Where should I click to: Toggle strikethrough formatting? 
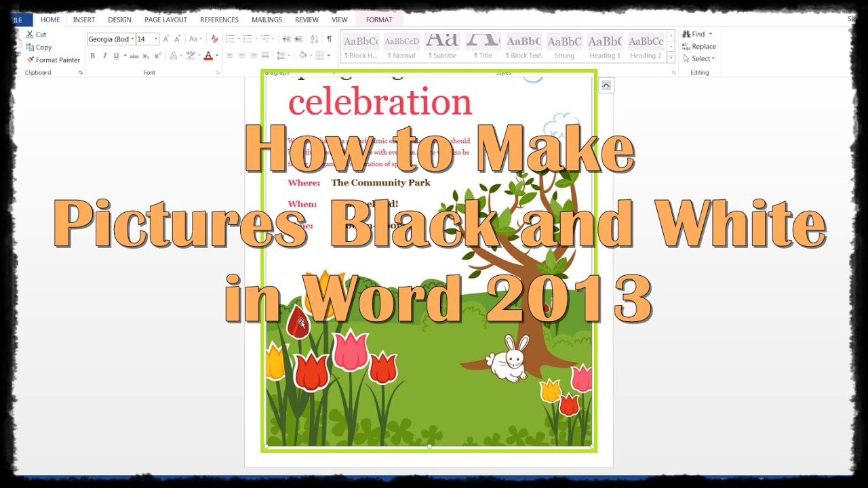(x=134, y=56)
